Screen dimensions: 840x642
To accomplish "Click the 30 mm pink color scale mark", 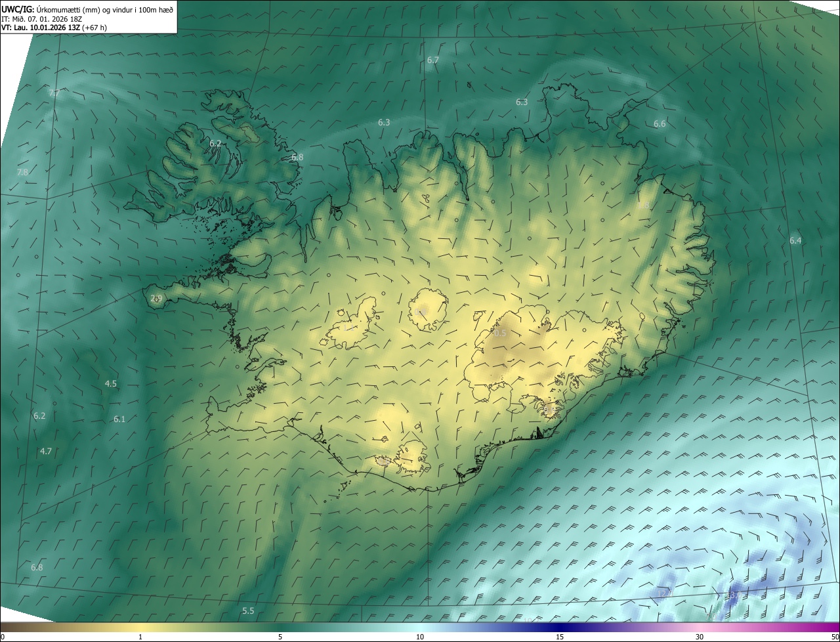I will coord(700,637).
